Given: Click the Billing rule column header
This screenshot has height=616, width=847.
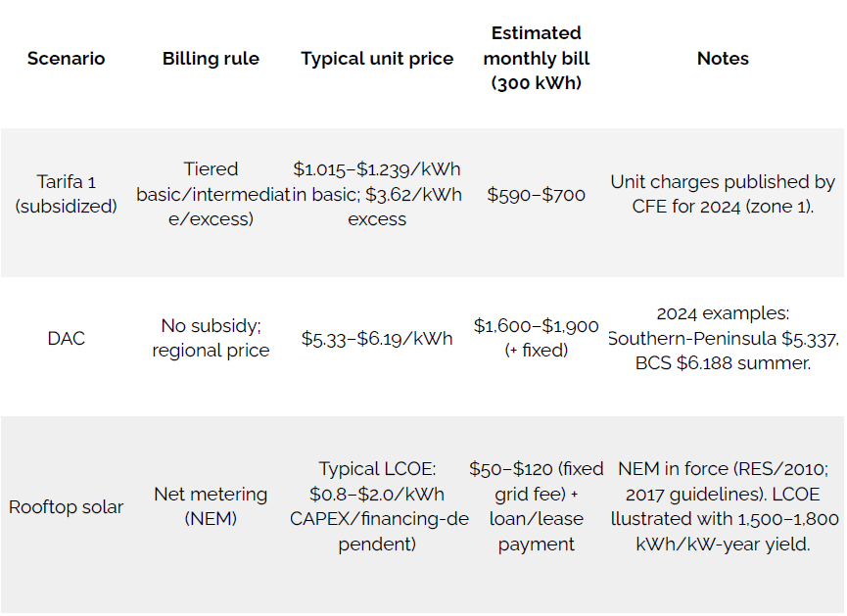Looking at the screenshot, I should pos(211,59).
